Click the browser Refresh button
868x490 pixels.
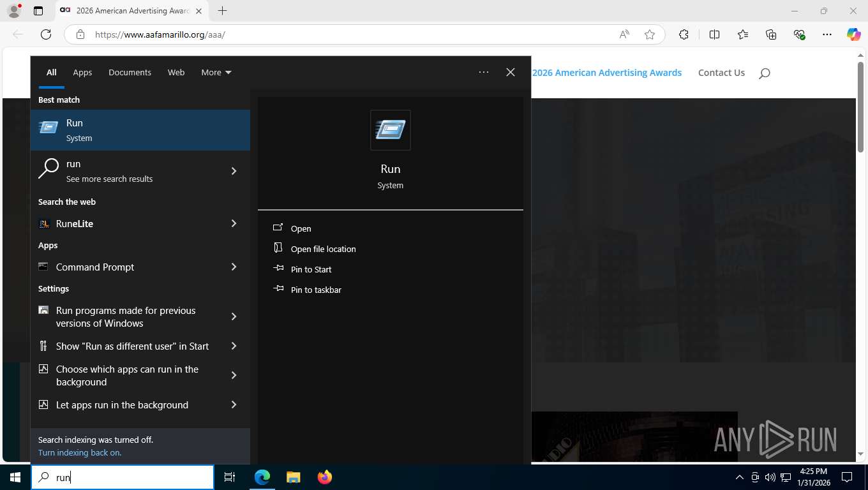pos(45,34)
